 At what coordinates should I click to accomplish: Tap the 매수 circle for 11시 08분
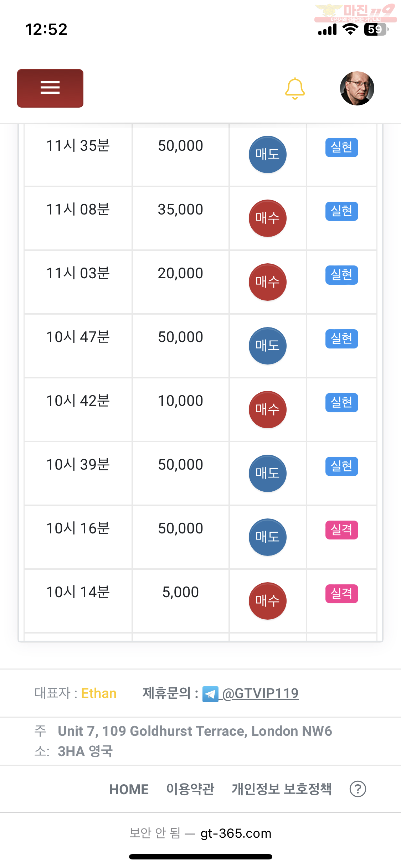point(268,218)
